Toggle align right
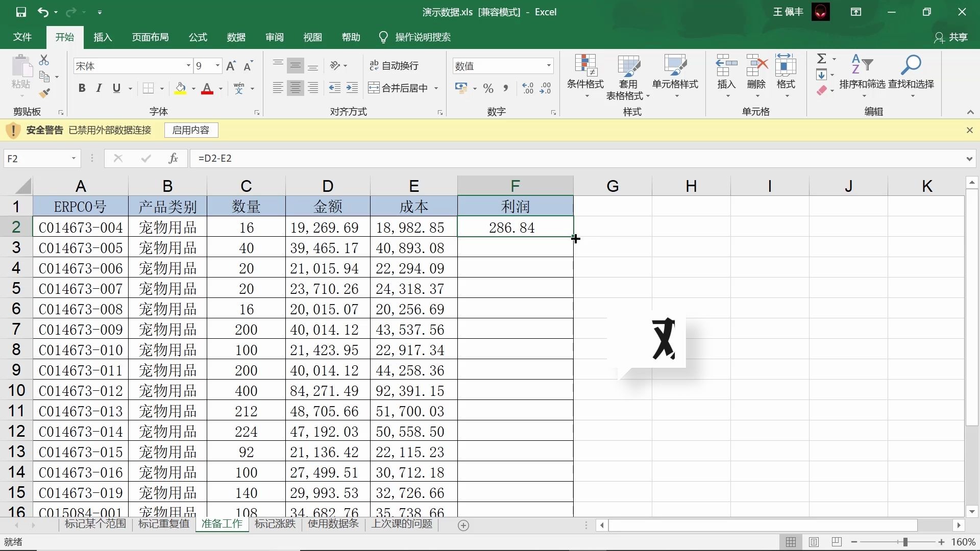This screenshot has width=980, height=551. (313, 88)
